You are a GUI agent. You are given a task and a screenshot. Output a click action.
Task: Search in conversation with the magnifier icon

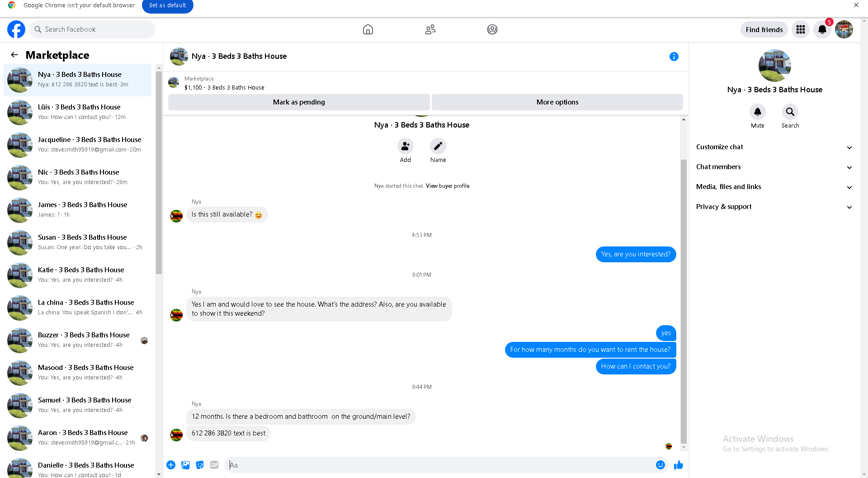tap(790, 112)
